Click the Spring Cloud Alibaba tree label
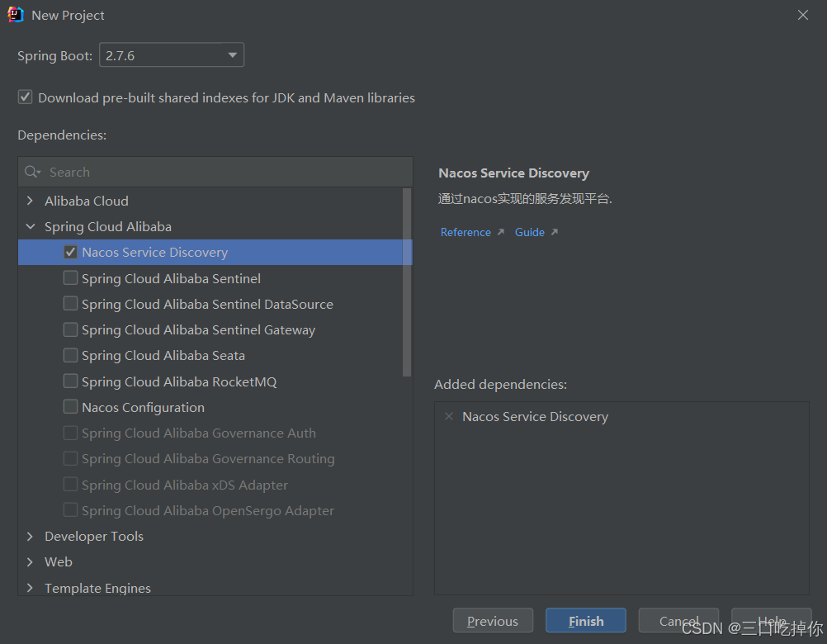Viewport: 827px width, 644px height. (x=108, y=227)
